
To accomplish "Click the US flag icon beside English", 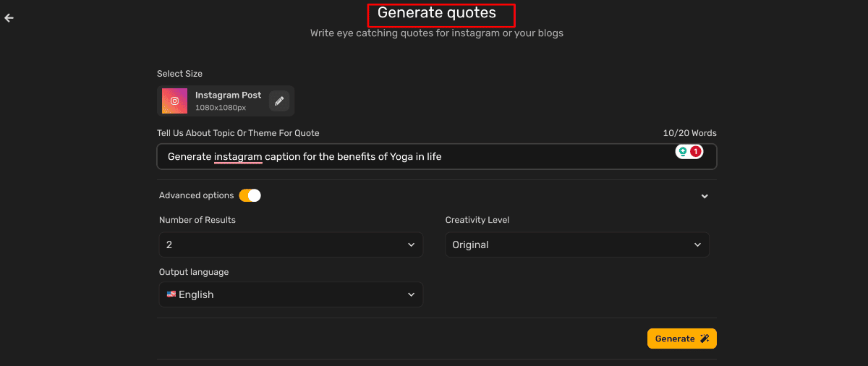I will click(171, 294).
